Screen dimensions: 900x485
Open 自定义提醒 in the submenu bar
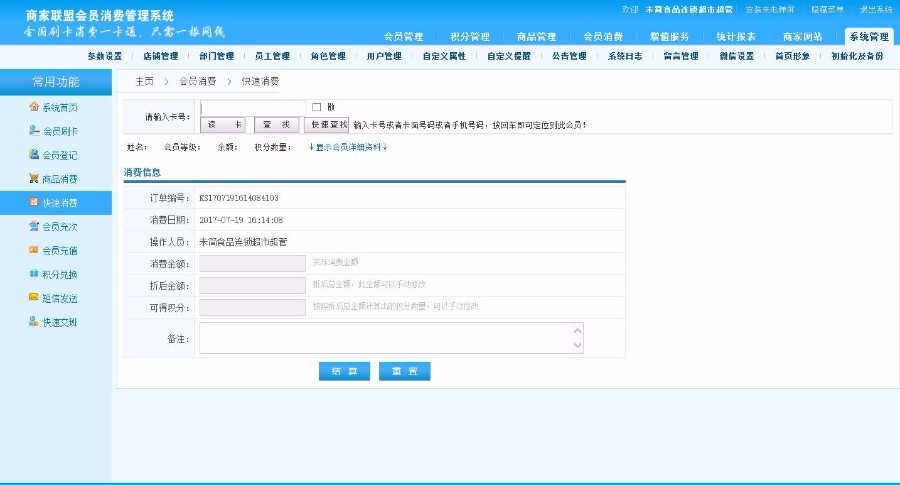click(x=509, y=56)
